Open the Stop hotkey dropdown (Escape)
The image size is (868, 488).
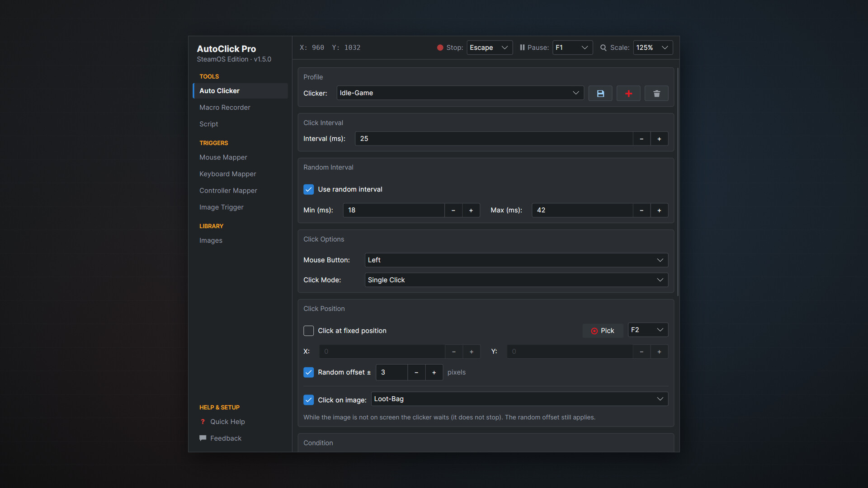pyautogui.click(x=490, y=47)
